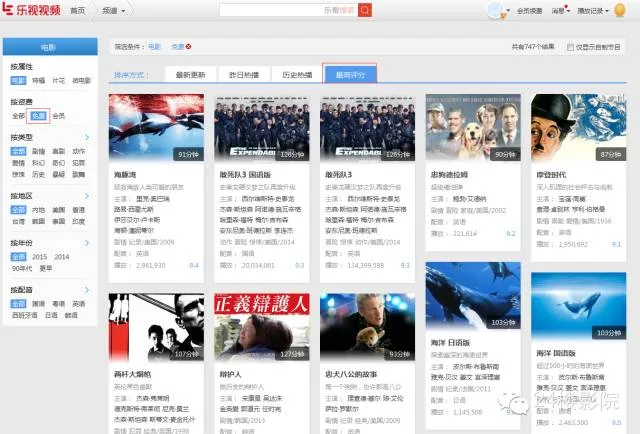Filter dubbing by 西班牙语

tap(24, 315)
